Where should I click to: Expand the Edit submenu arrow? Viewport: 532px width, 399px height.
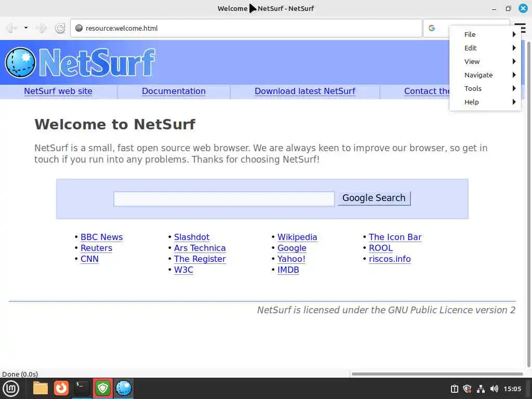pos(514,48)
